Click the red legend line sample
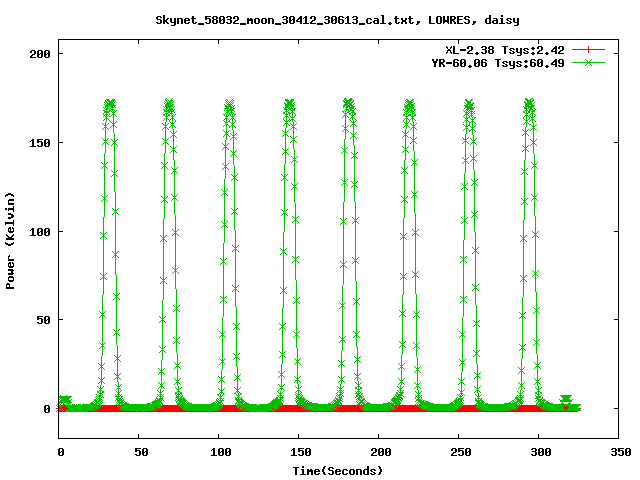 pos(588,50)
